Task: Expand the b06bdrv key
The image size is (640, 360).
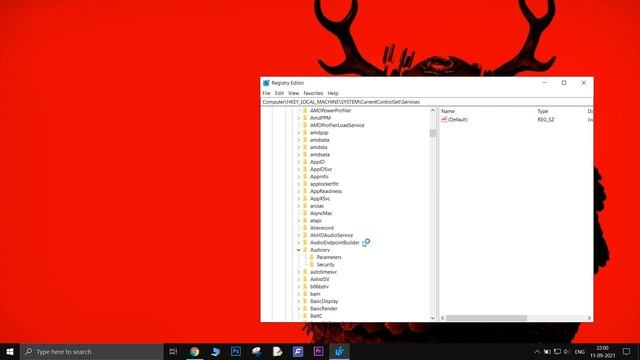Action: coord(298,287)
